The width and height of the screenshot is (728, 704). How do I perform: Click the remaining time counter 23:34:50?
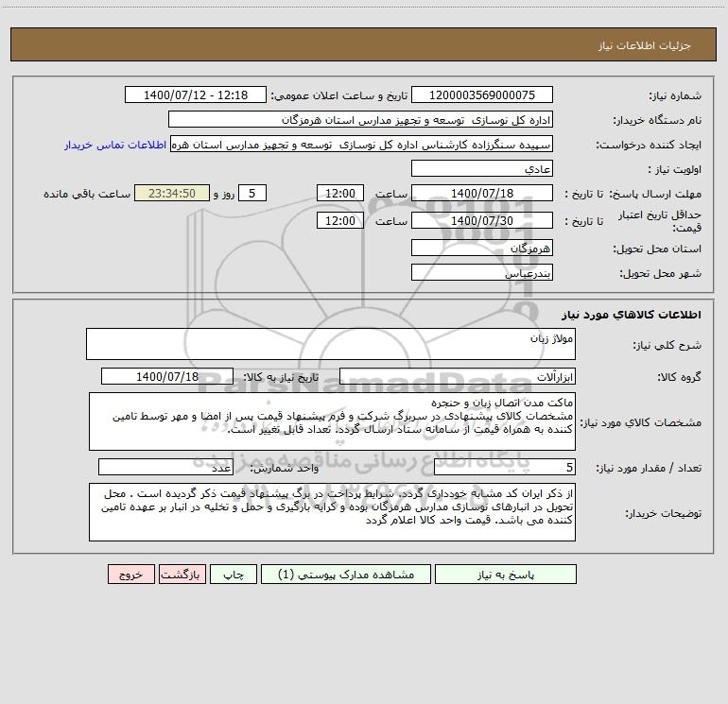[x=172, y=193]
